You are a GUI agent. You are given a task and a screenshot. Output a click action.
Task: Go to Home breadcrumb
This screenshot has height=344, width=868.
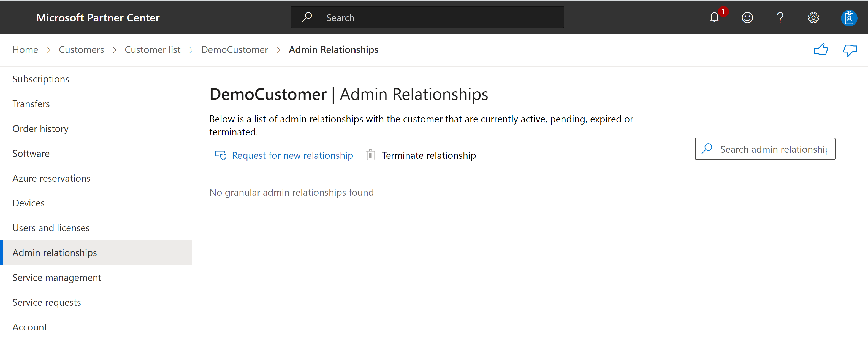[25, 50]
